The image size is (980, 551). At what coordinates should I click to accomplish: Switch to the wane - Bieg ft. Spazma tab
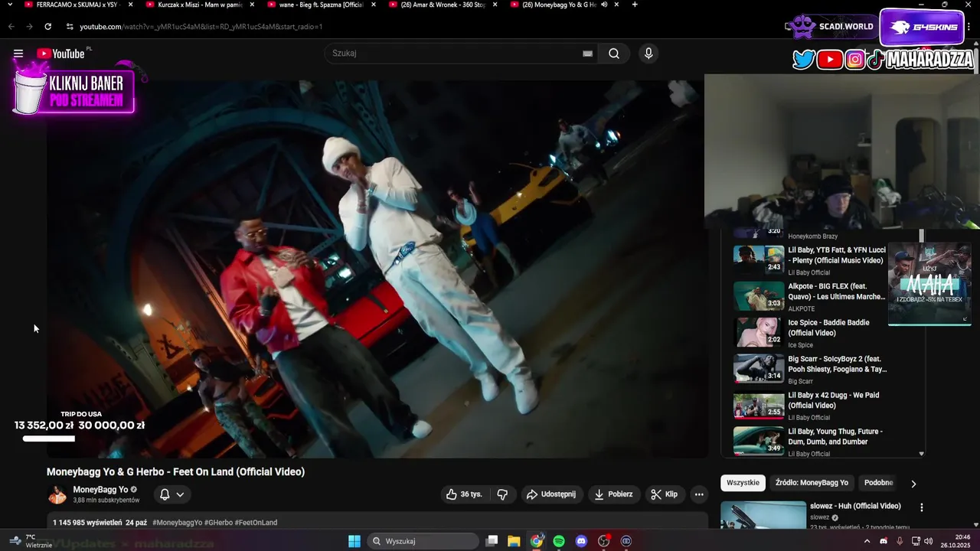pos(320,5)
